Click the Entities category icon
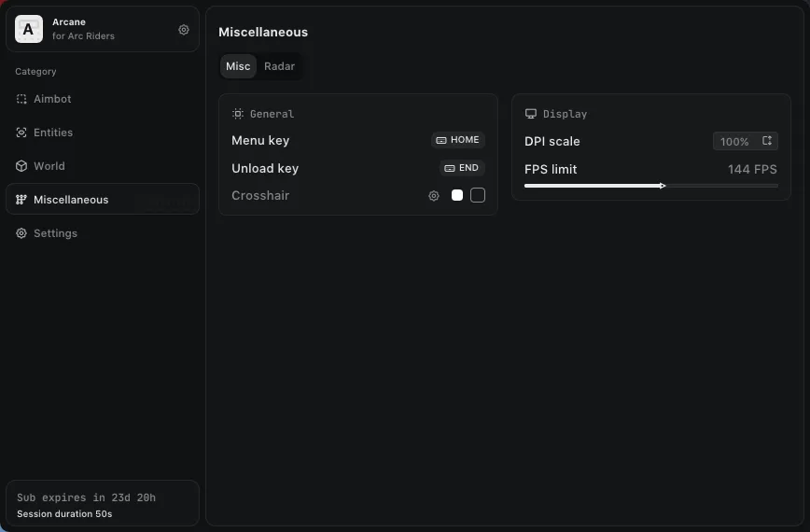The width and height of the screenshot is (810, 532). (21, 133)
